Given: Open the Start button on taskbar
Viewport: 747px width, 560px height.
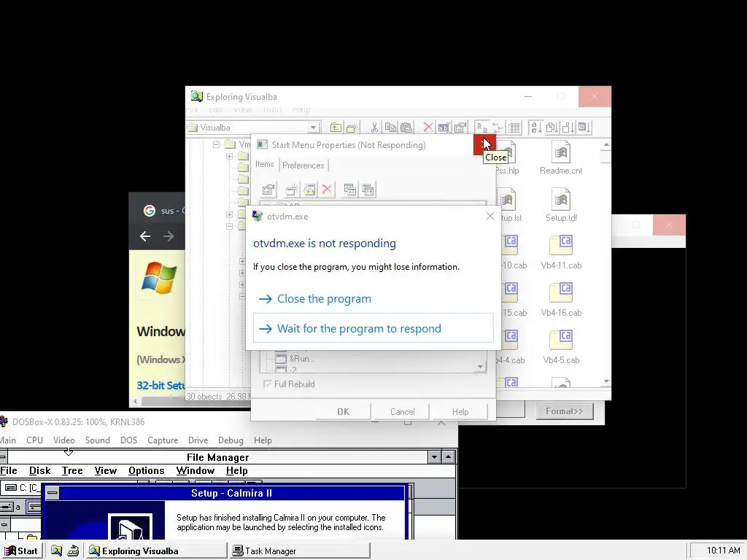Looking at the screenshot, I should (22, 551).
